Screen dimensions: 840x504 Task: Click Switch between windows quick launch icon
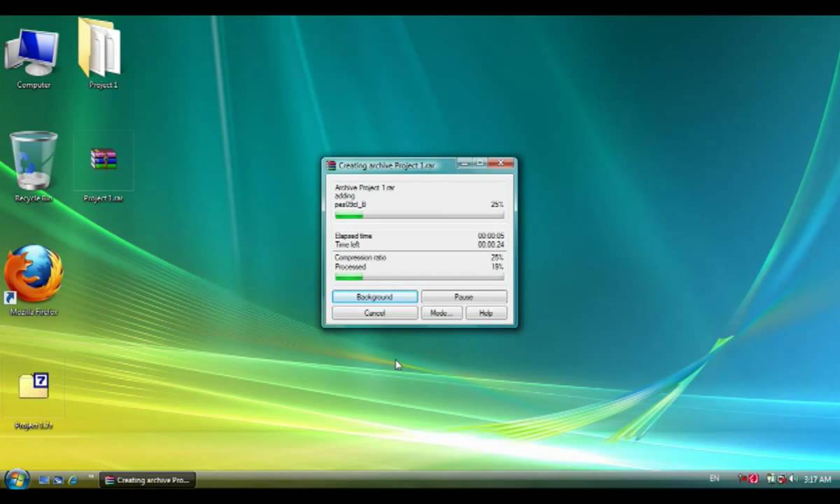pos(58,480)
